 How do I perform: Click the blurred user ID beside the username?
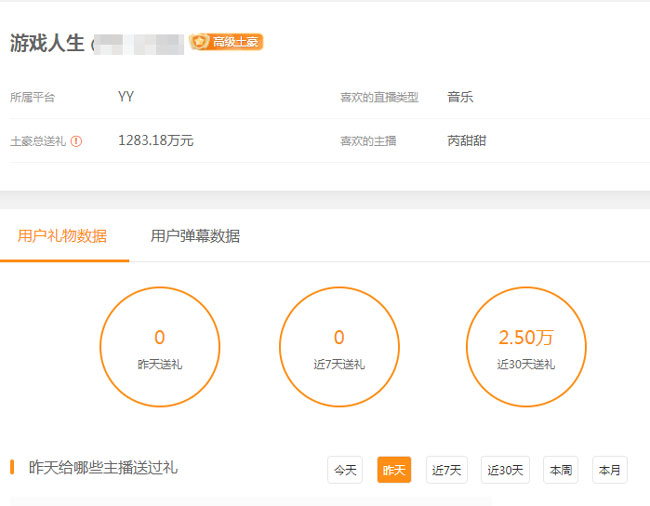click(140, 44)
